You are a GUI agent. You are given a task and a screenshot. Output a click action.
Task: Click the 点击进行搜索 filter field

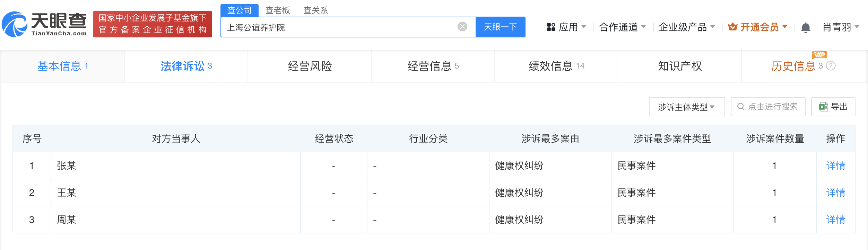click(773, 107)
